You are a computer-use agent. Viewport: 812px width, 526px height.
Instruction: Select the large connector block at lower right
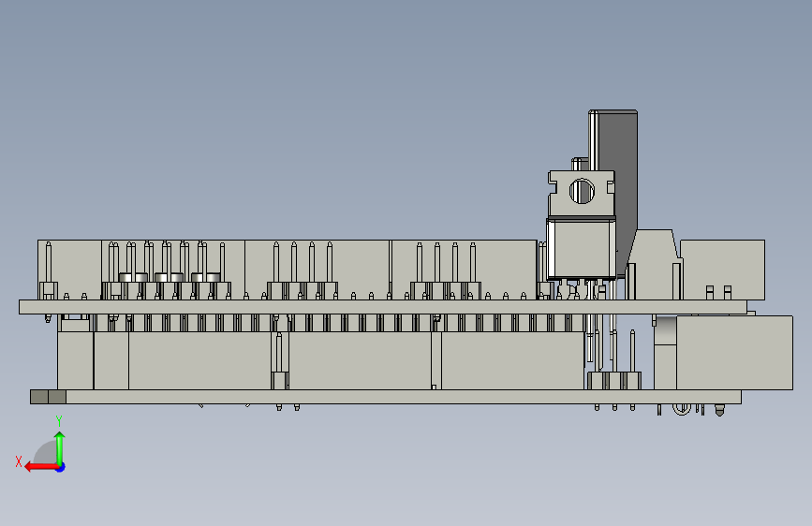click(x=734, y=353)
